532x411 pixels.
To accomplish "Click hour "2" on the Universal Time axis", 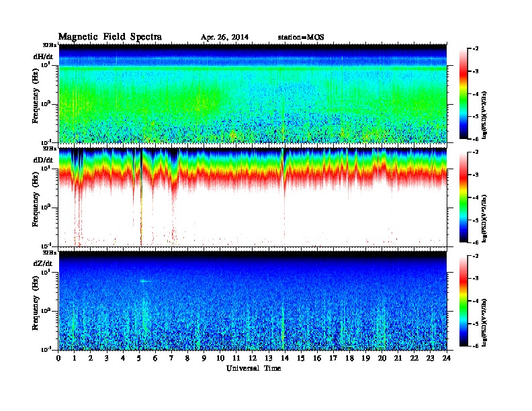I will click(91, 358).
